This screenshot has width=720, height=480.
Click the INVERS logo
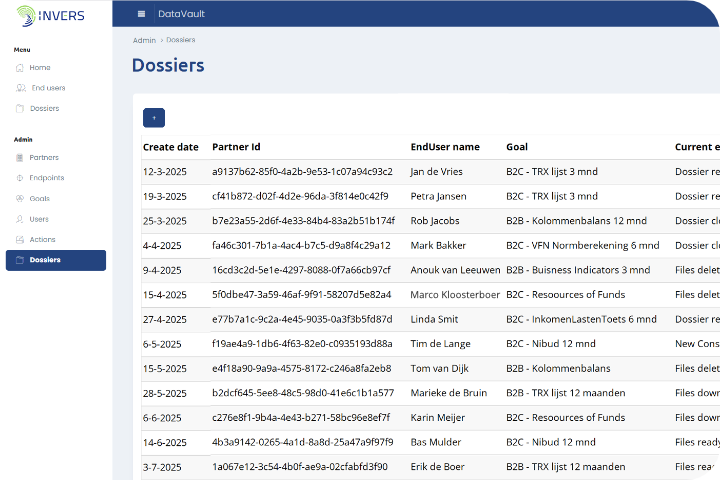pyautogui.click(x=49, y=15)
